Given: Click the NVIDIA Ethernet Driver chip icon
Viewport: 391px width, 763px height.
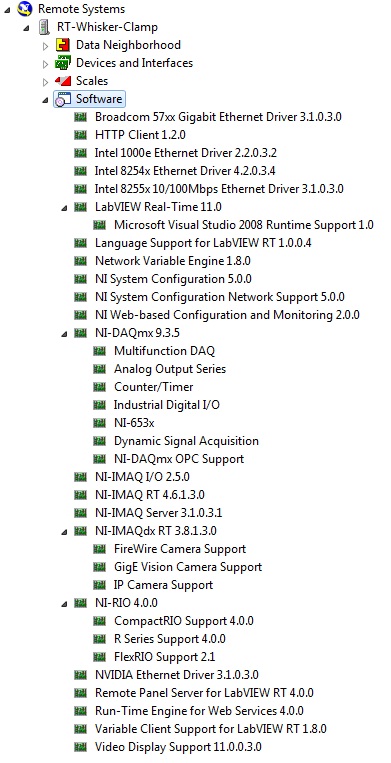Looking at the screenshot, I should pos(81,675).
